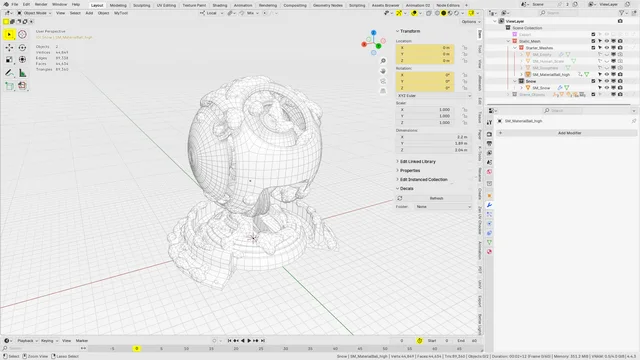
Task: Click the red X axis gizmo
Action: [364, 44]
